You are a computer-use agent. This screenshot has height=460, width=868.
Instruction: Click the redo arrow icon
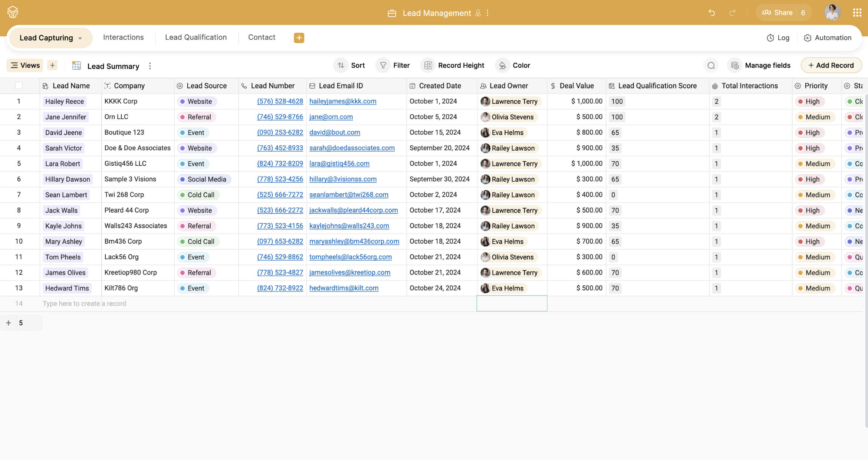(732, 13)
